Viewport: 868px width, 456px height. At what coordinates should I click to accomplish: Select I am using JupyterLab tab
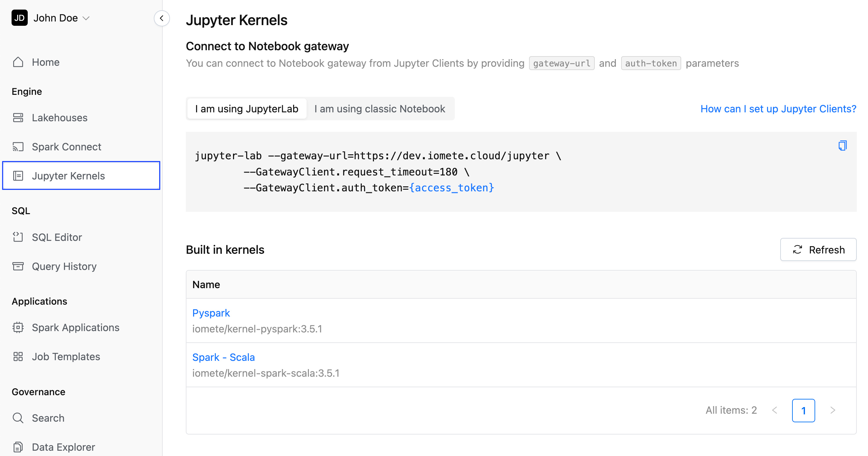click(247, 109)
